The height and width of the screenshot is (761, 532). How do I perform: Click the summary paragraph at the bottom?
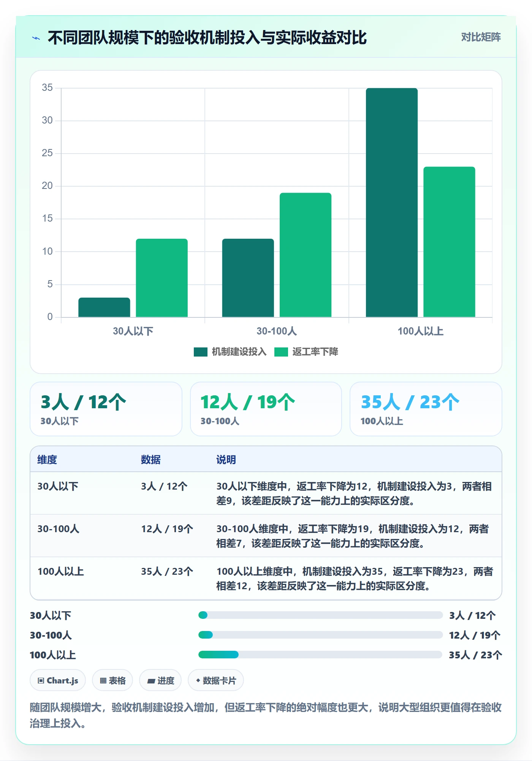pos(266,715)
